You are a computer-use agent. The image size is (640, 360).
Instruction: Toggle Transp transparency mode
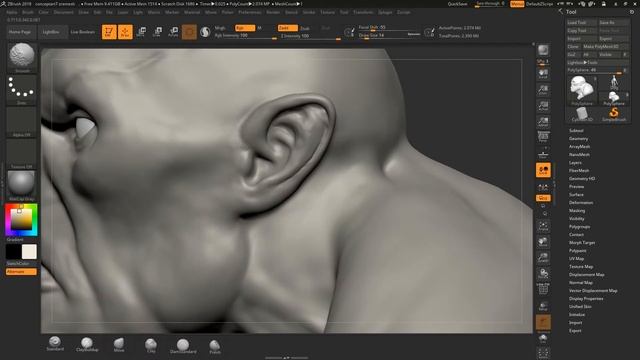(x=543, y=305)
